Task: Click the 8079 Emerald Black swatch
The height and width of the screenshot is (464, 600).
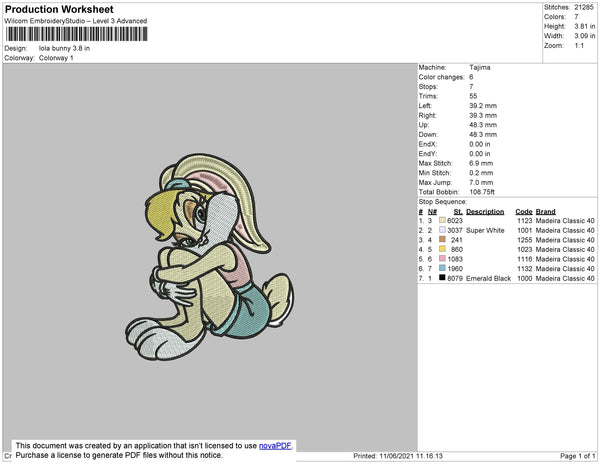Action: coord(442,278)
